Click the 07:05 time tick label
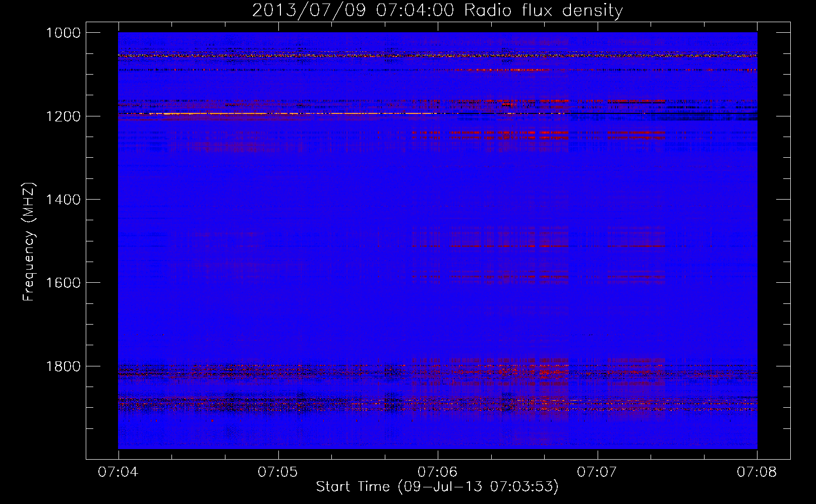The image size is (816, 504). click(x=278, y=472)
